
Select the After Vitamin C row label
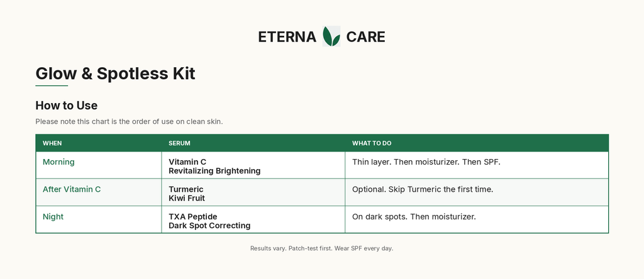[x=72, y=189]
